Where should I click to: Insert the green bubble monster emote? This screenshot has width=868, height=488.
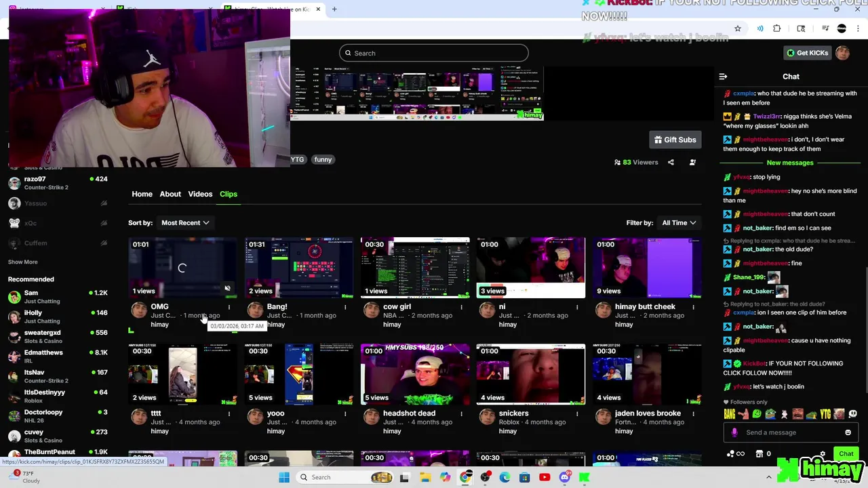point(757,414)
